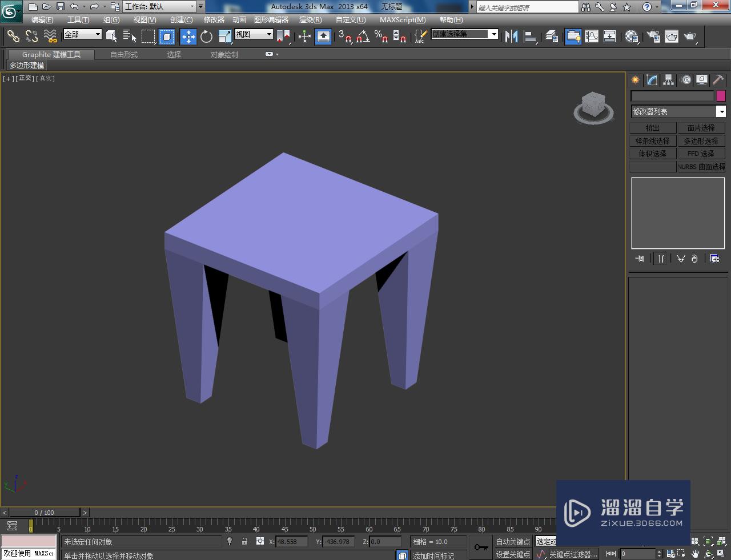This screenshot has width=731, height=560.
Task: Click the 多边形选择 modifier button
Action: tap(701, 141)
